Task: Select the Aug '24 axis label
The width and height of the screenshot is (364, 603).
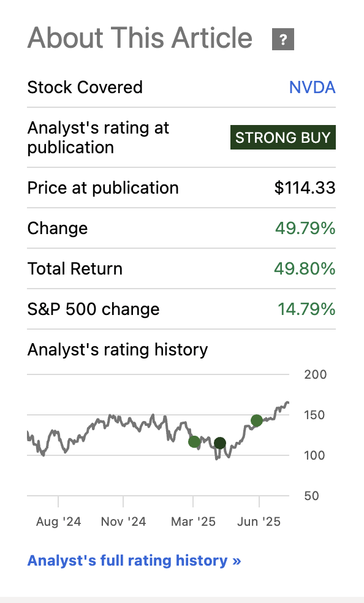Action: [x=58, y=521]
